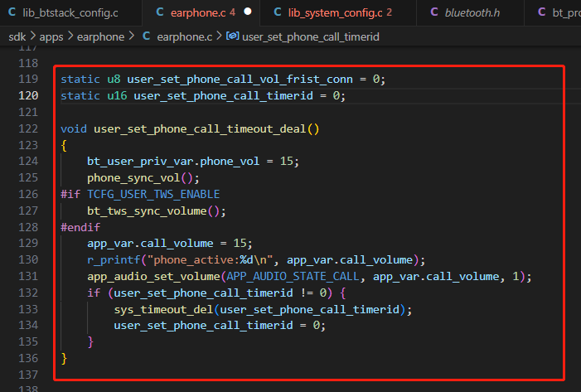The image size is (581, 392).
Task: Open earphone.c breadcrumb segment
Action: (185, 36)
